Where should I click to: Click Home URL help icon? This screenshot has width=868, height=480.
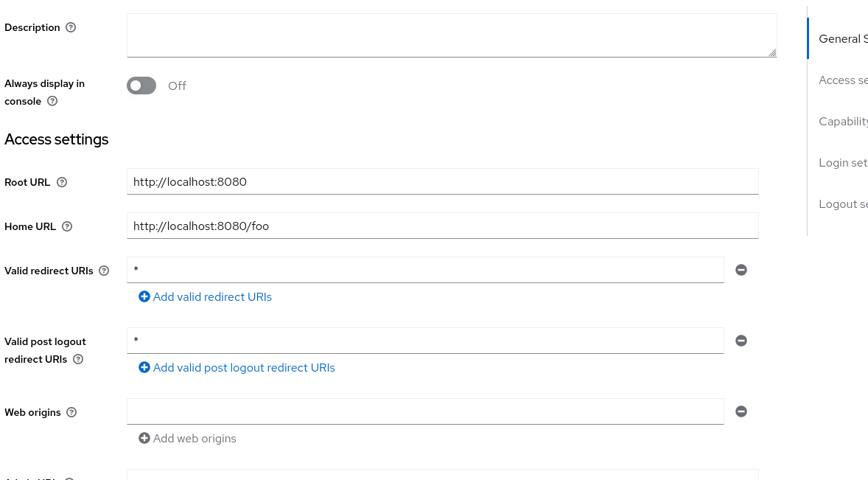(x=67, y=226)
